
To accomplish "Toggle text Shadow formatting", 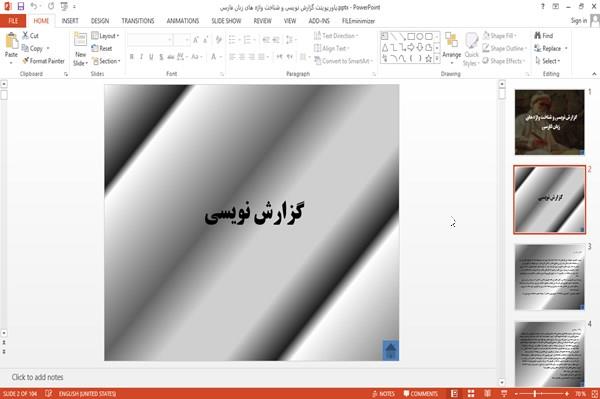I will (x=161, y=57).
